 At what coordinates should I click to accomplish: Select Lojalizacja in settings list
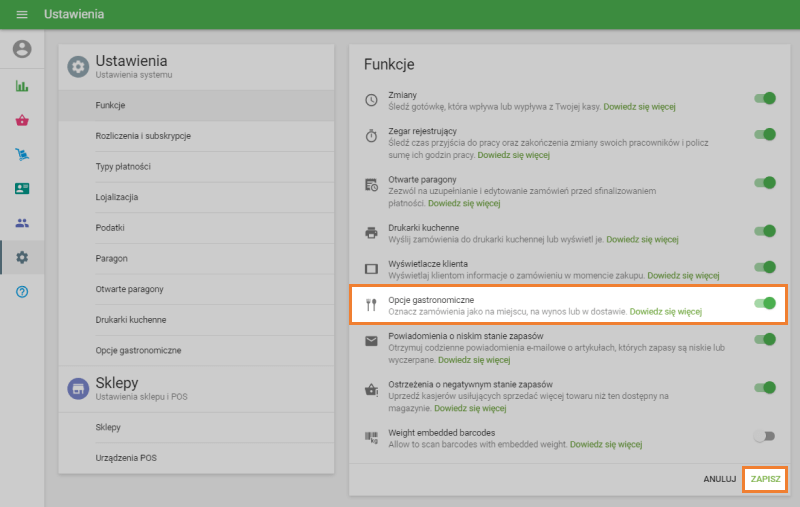pos(117,197)
